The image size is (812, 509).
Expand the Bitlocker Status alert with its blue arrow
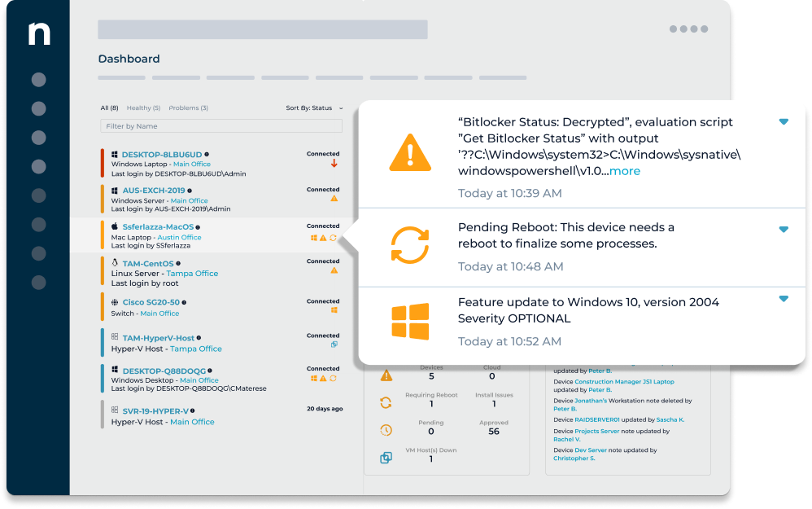tap(784, 121)
